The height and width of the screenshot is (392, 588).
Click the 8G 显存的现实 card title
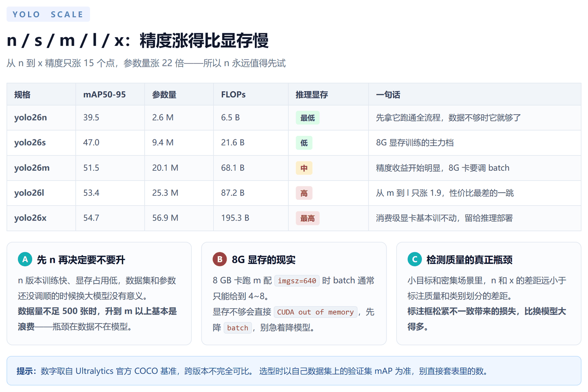click(263, 260)
